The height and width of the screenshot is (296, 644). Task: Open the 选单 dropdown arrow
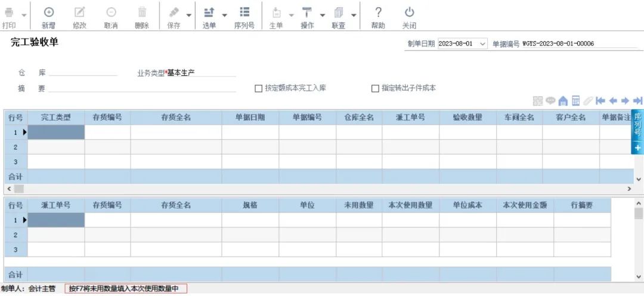225,15
